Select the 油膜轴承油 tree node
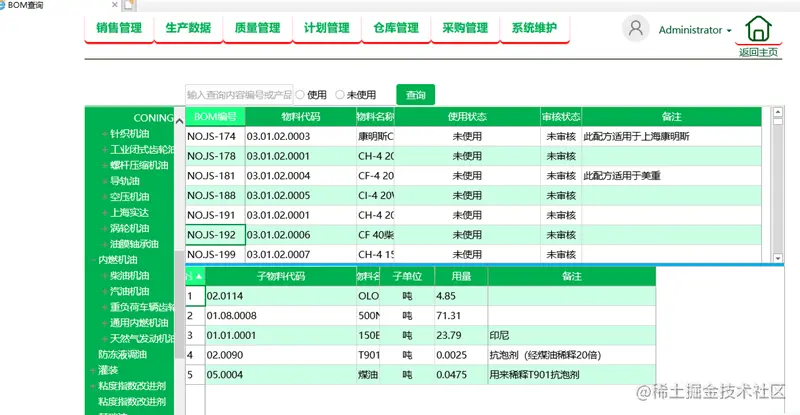Screen dimensions: 800x415 tap(134, 245)
